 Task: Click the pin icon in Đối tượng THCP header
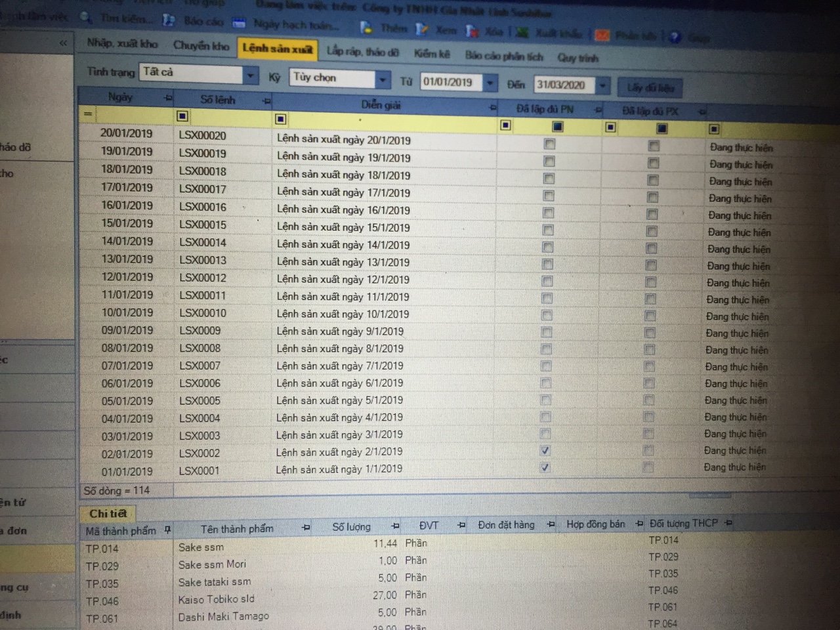(729, 523)
